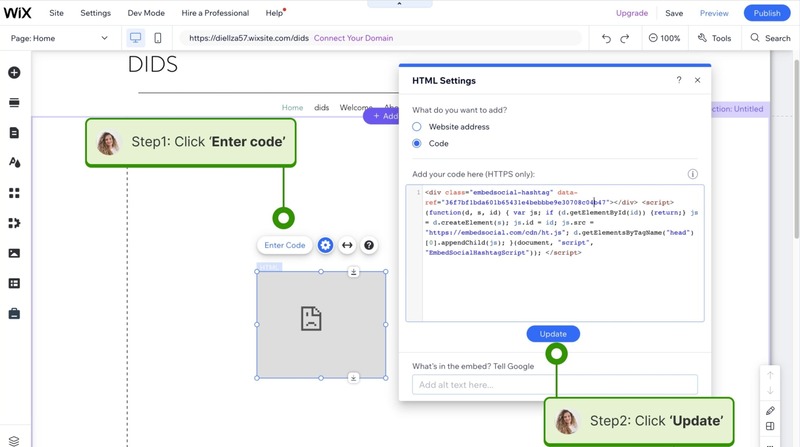Click HTML Settings help question mark
The height and width of the screenshot is (447, 800).
679,80
